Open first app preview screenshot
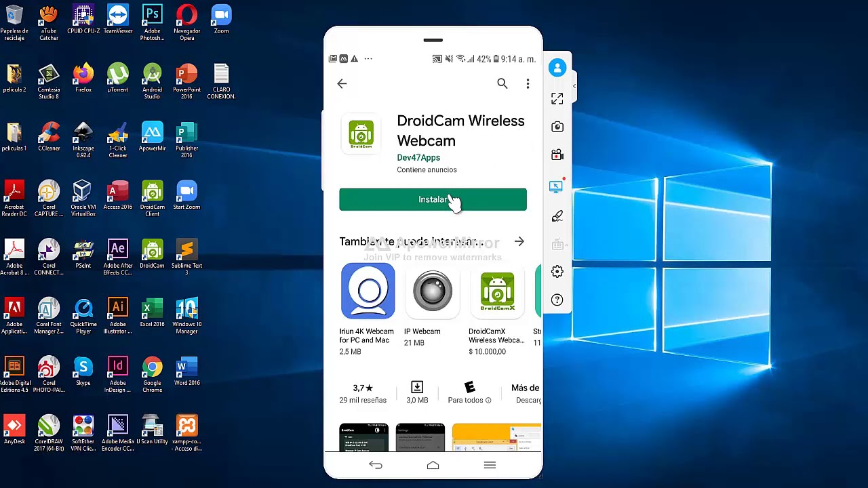The height and width of the screenshot is (488, 868). click(x=363, y=437)
